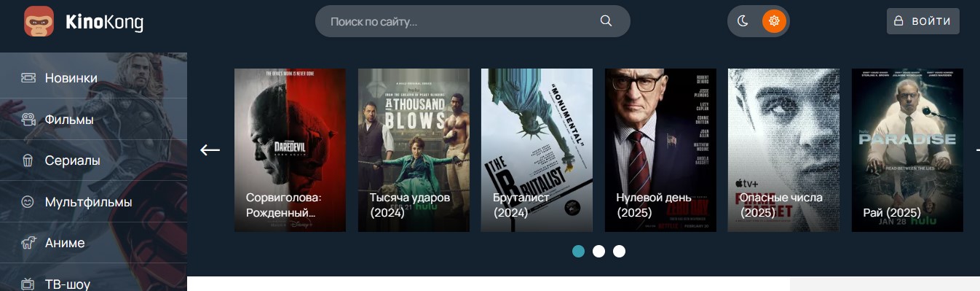Open the Мультфильмы menu section
980x291 pixels.
pos(93,202)
